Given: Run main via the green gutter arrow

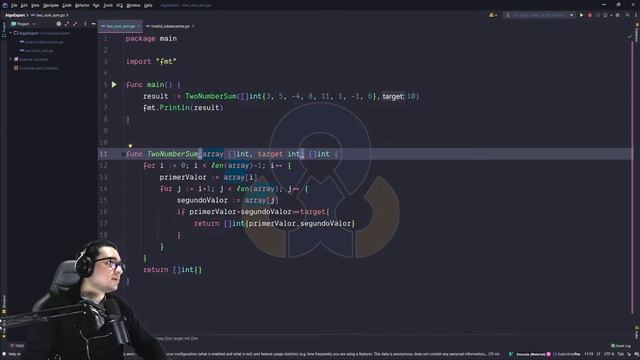Looking at the screenshot, I should click(114, 84).
